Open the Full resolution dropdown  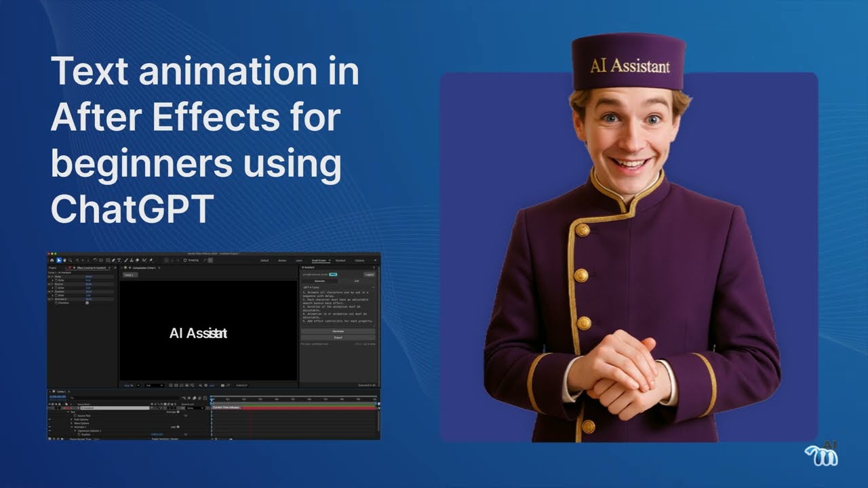[153, 385]
